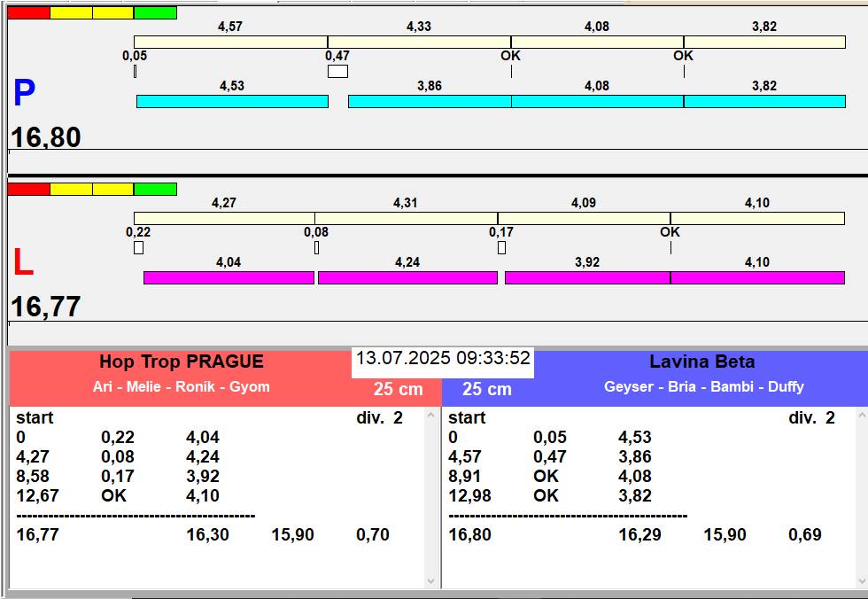868x599 pixels.
Task: Select the cream 4,08 segment in lane P
Action: pyautogui.click(x=597, y=42)
